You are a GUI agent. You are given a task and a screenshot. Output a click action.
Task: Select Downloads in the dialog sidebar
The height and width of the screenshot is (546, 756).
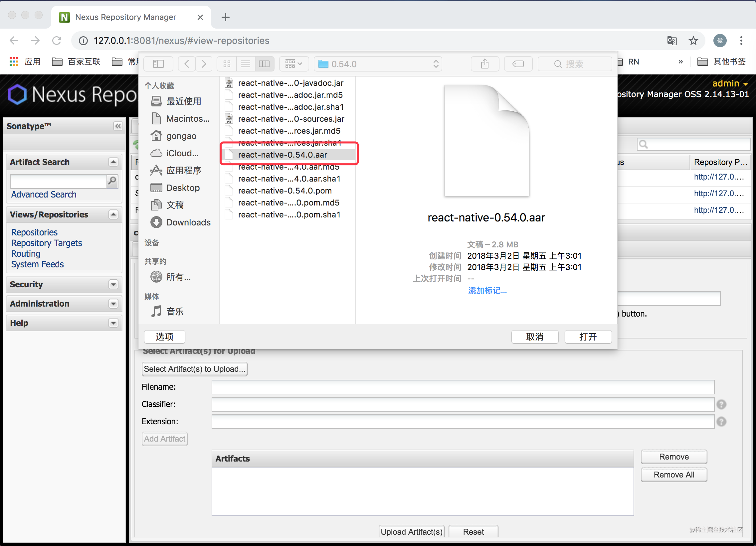188,222
